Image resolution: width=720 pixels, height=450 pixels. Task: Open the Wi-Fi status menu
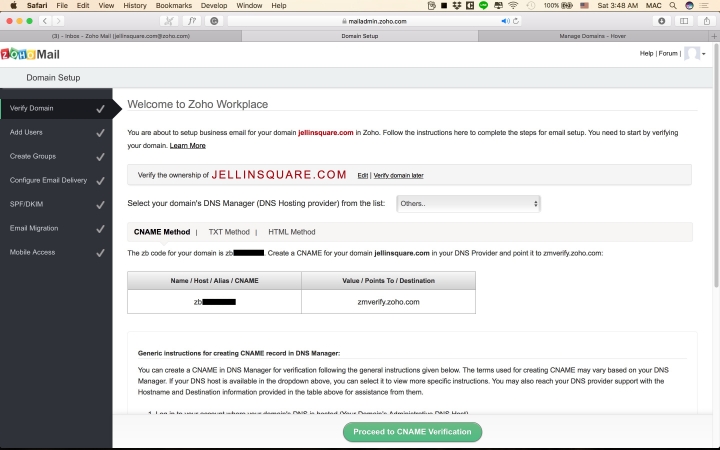tap(513, 6)
